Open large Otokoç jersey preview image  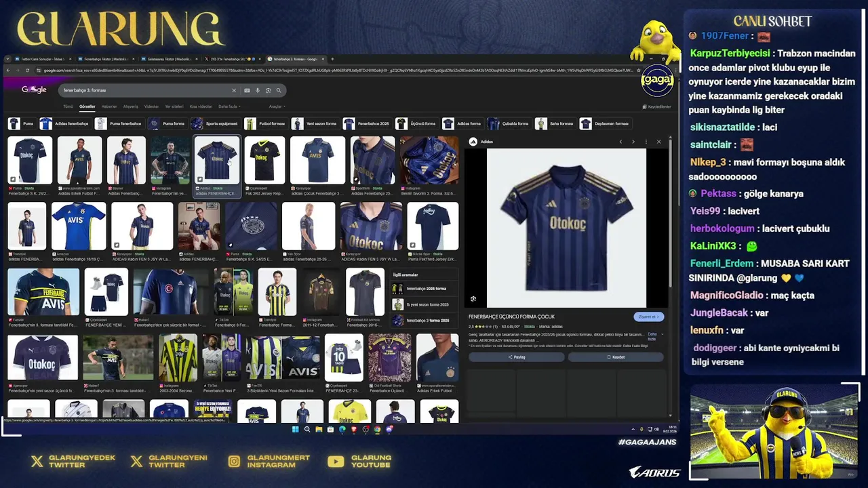[566, 228]
